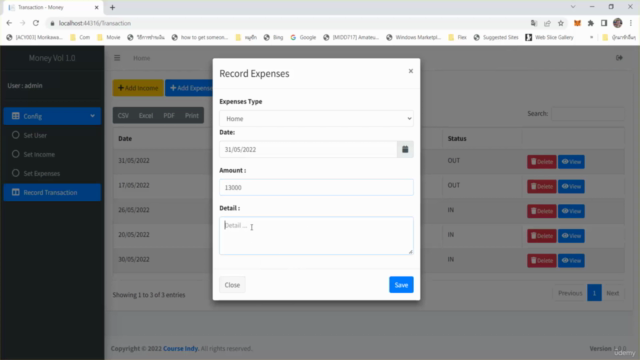The width and height of the screenshot is (640, 360).
Task: Click the Date field showing 31/05/2022
Action: (308, 149)
